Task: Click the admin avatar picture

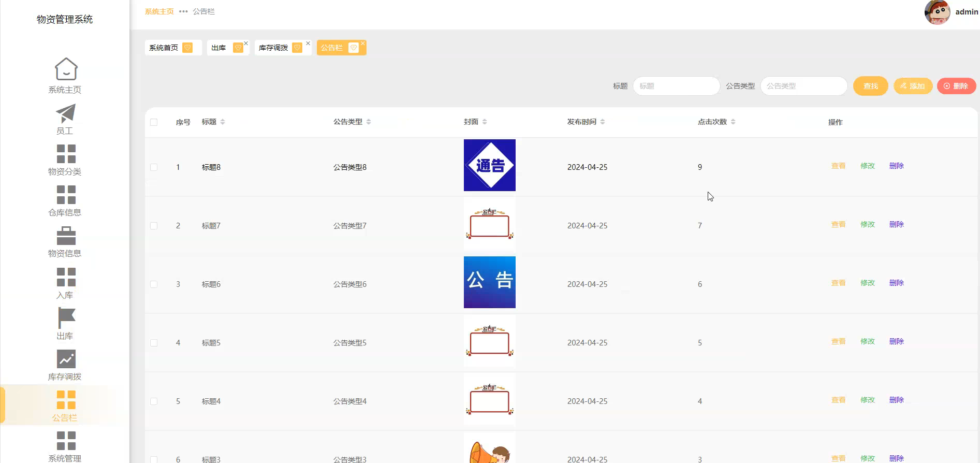Action: click(938, 12)
